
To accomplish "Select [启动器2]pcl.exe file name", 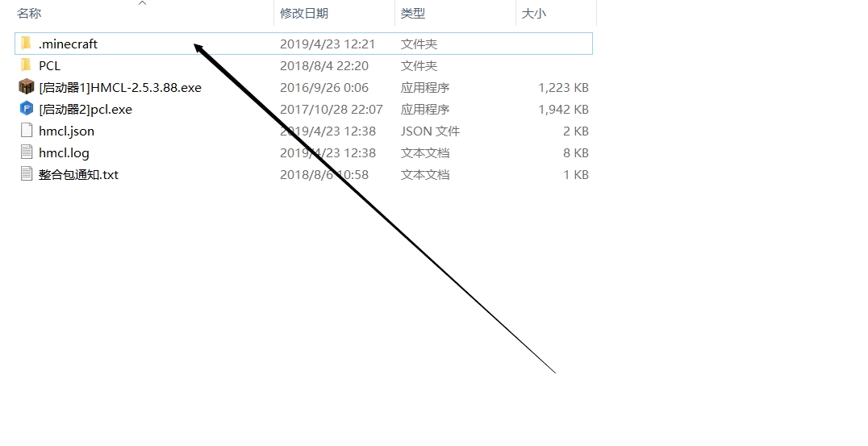I will tap(86, 110).
